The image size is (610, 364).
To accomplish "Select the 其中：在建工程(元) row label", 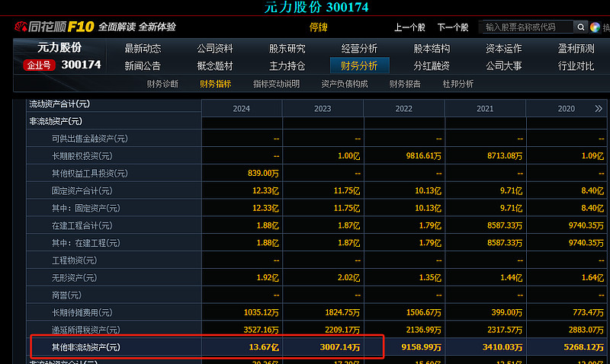I will (85, 243).
